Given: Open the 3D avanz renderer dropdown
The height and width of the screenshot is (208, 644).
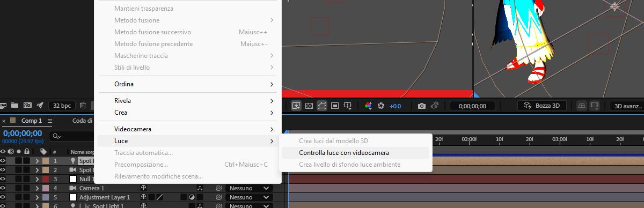Looking at the screenshot, I should 627,106.
